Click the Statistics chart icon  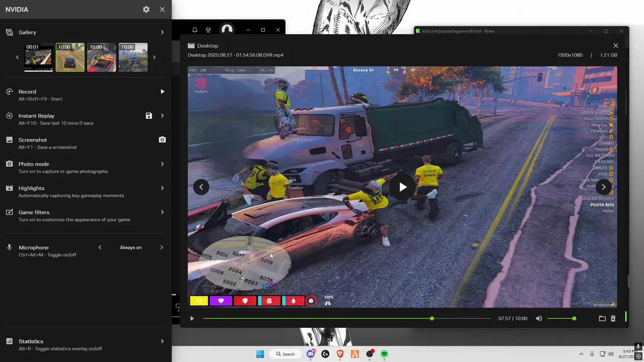(x=9, y=341)
